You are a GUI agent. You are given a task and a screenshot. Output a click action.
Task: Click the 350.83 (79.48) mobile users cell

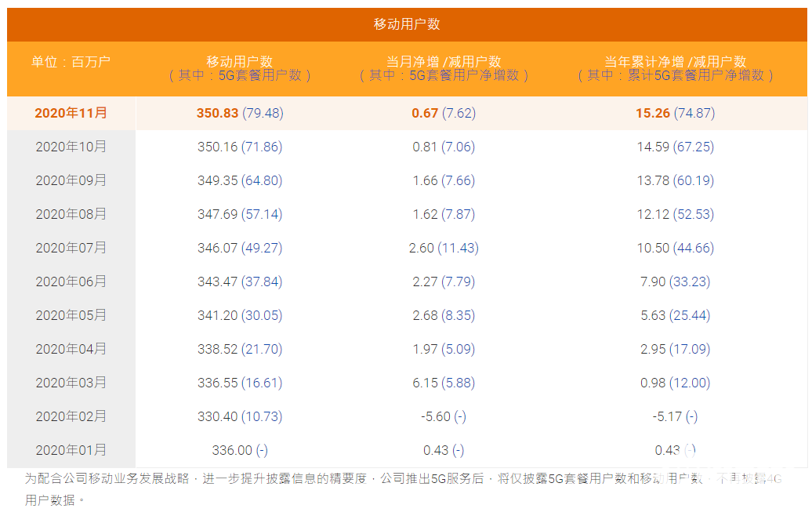click(x=240, y=113)
